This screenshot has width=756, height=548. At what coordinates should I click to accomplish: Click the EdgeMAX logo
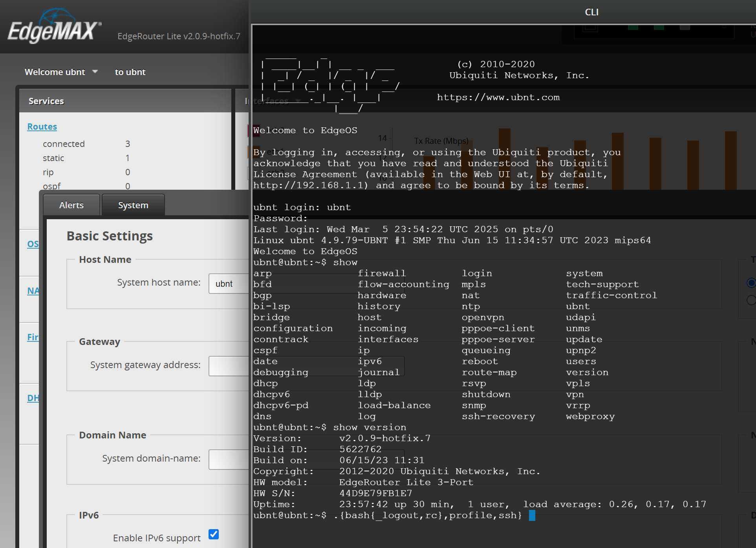click(x=54, y=27)
